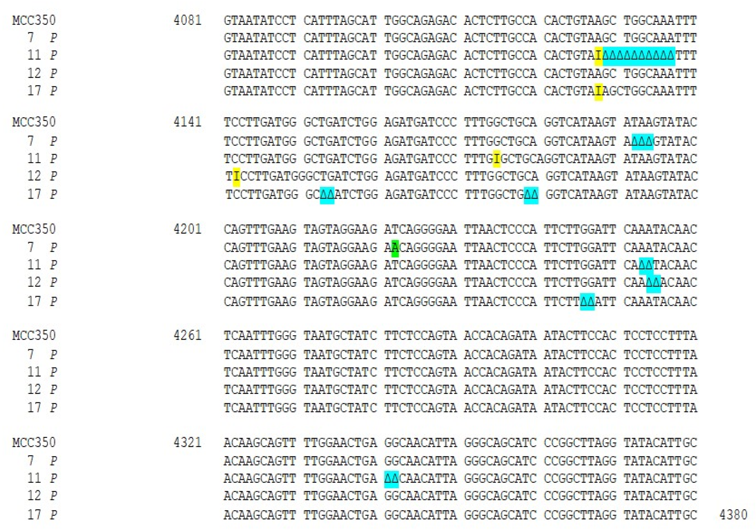Click cyan ΔΔΔ in AΔΔΔGTATAC of row 7 P
This screenshot has width=756, height=532.
642,142
